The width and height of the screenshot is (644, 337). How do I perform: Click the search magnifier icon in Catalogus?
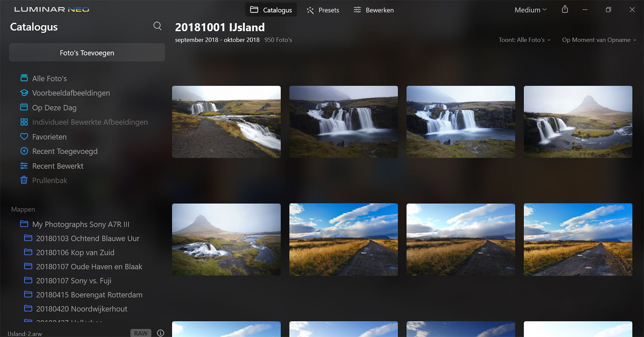pos(158,26)
